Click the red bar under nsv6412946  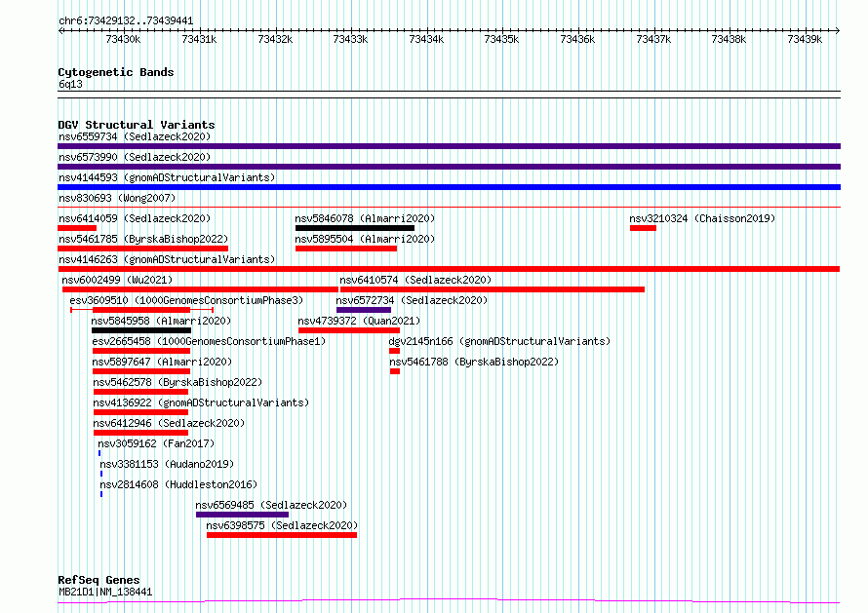coord(141,433)
